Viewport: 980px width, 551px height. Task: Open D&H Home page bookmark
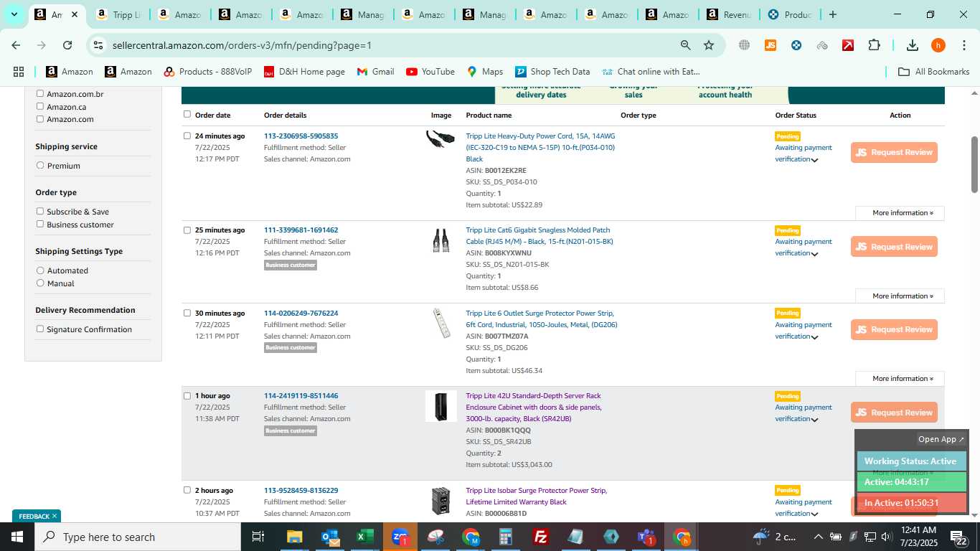(x=304, y=72)
